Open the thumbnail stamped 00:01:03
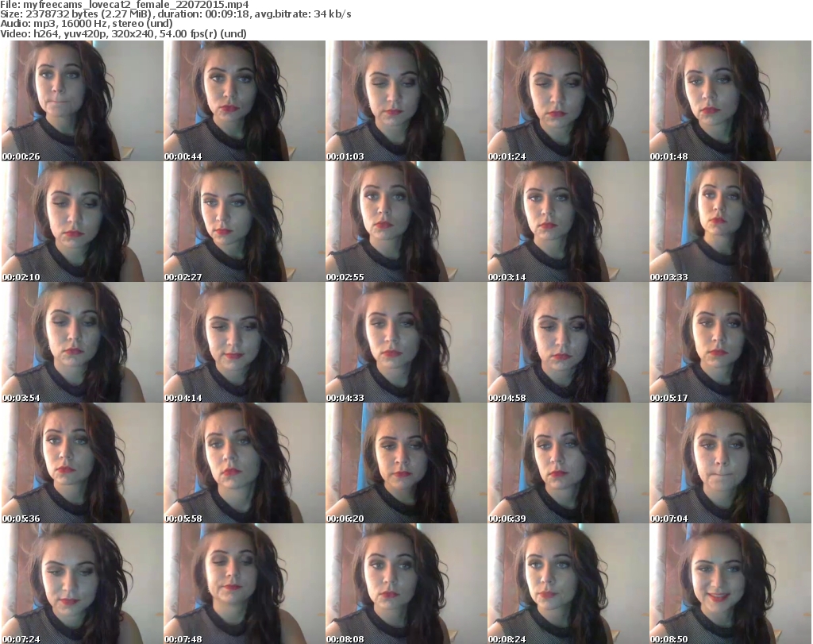 coord(406,101)
